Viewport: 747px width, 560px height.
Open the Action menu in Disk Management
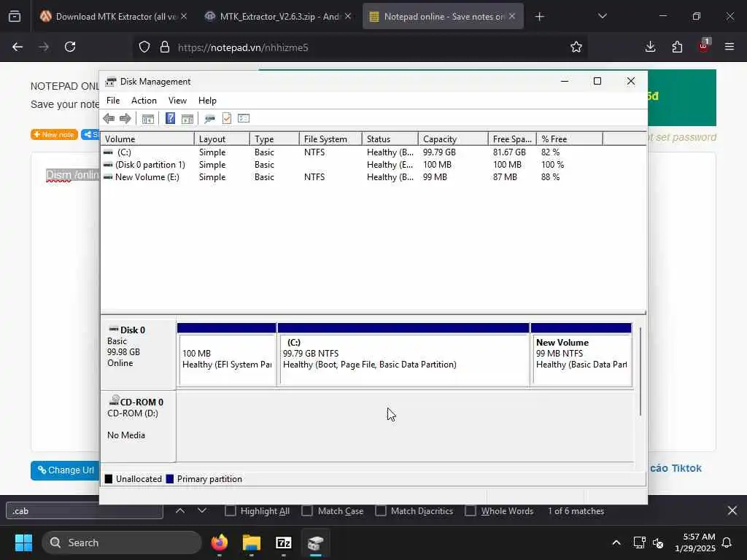144,101
